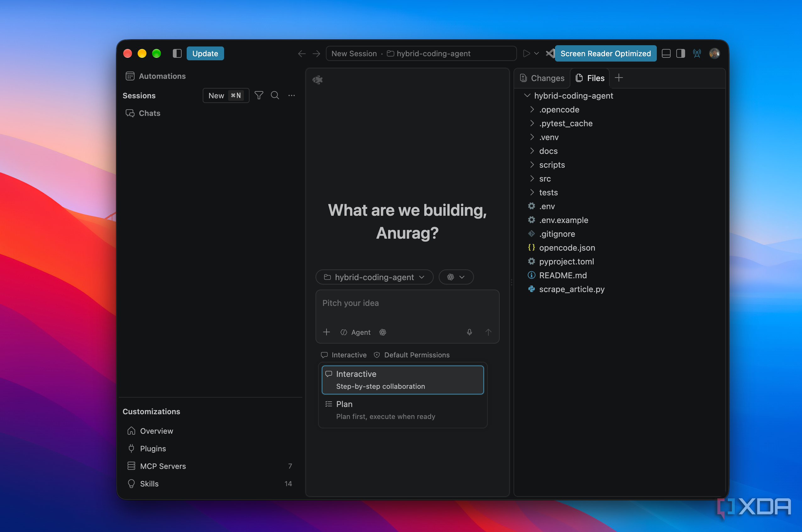802x532 pixels.
Task: Toggle the right side panel layout icon
Action: pos(680,54)
